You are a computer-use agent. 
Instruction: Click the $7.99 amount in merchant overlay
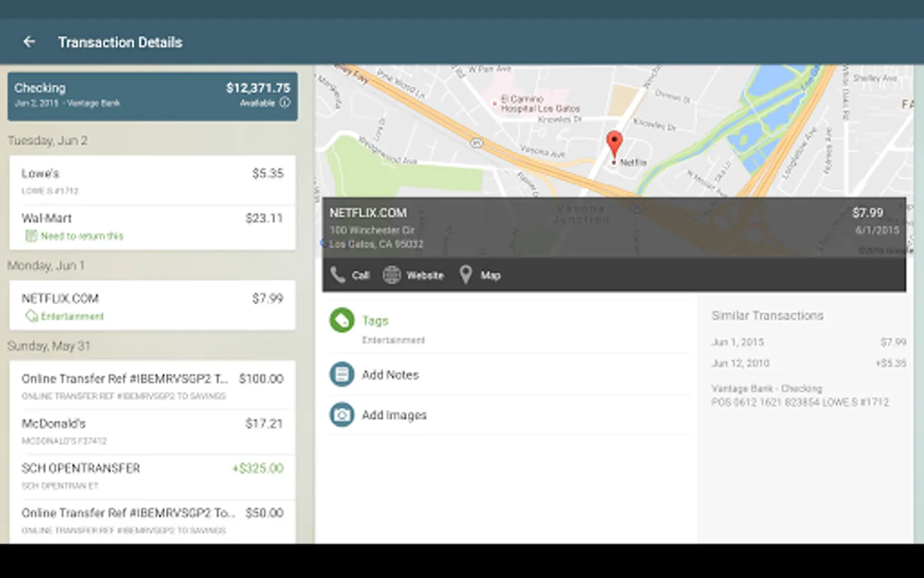point(868,213)
